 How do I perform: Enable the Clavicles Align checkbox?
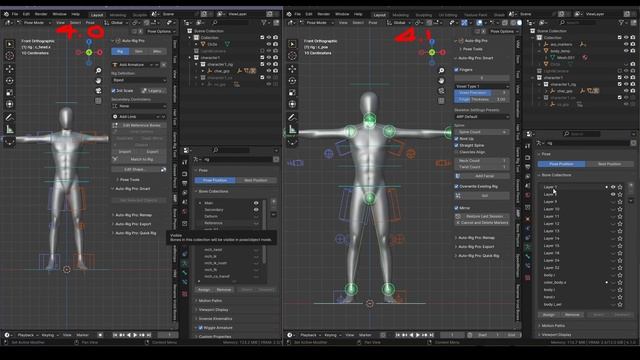[x=457, y=152]
